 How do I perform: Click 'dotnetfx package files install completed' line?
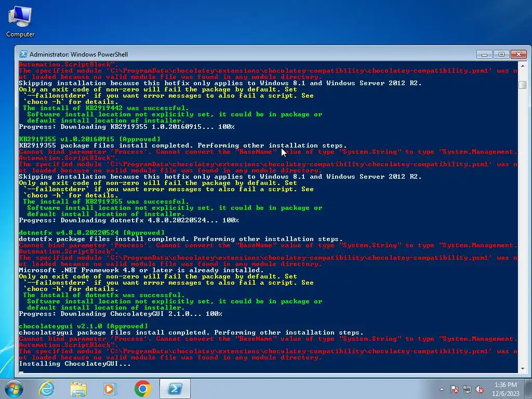(x=181, y=239)
